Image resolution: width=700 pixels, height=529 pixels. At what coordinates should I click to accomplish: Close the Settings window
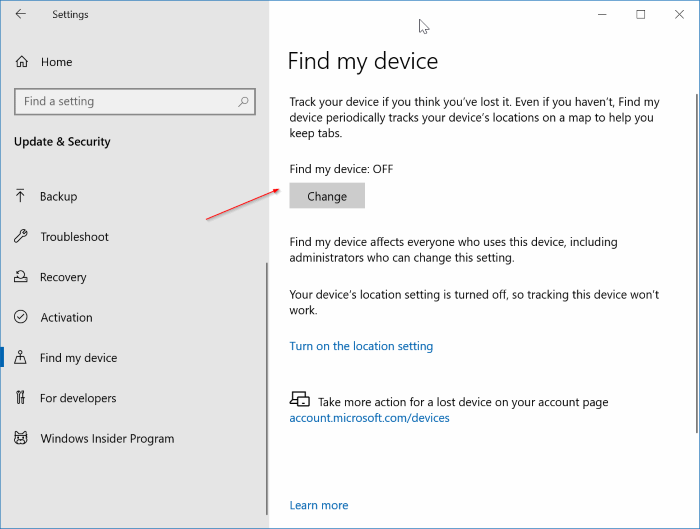679,14
